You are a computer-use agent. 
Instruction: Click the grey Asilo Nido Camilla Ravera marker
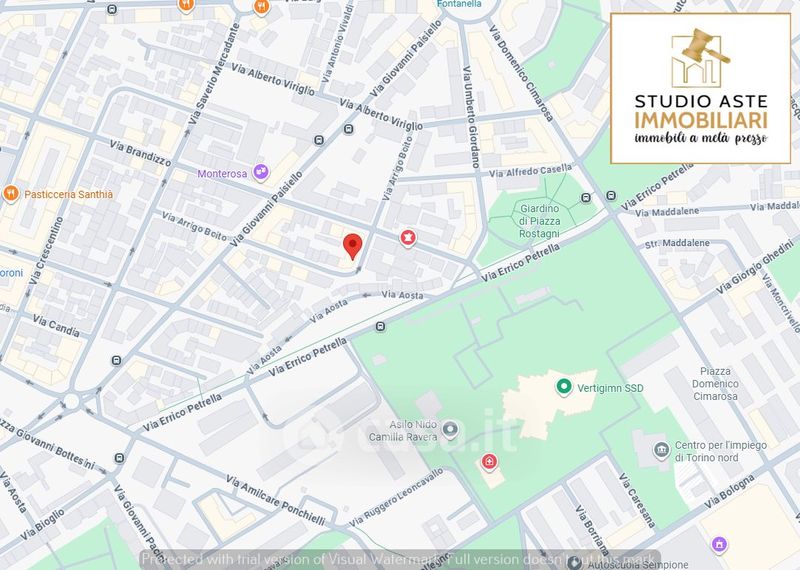coord(451,430)
